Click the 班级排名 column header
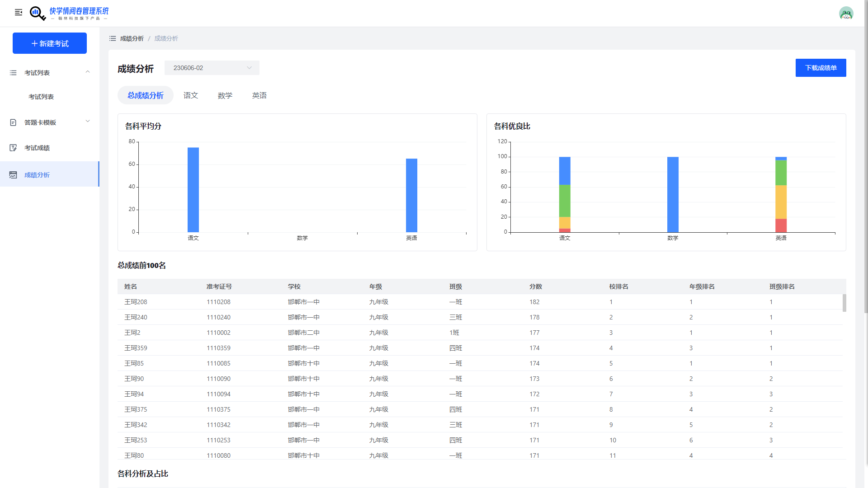Image resolution: width=868 pixels, height=488 pixels. pos(782,286)
